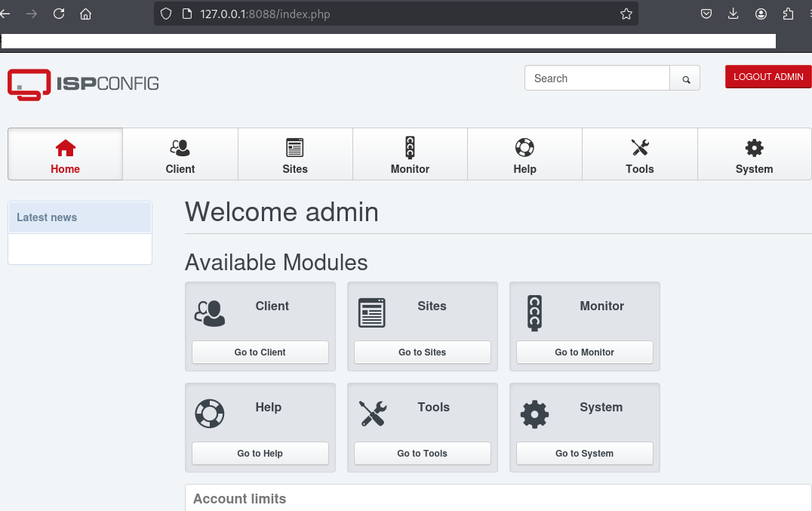Click the Tools wrench icon in module card
Screen dimensions: 812x511
pos(372,414)
